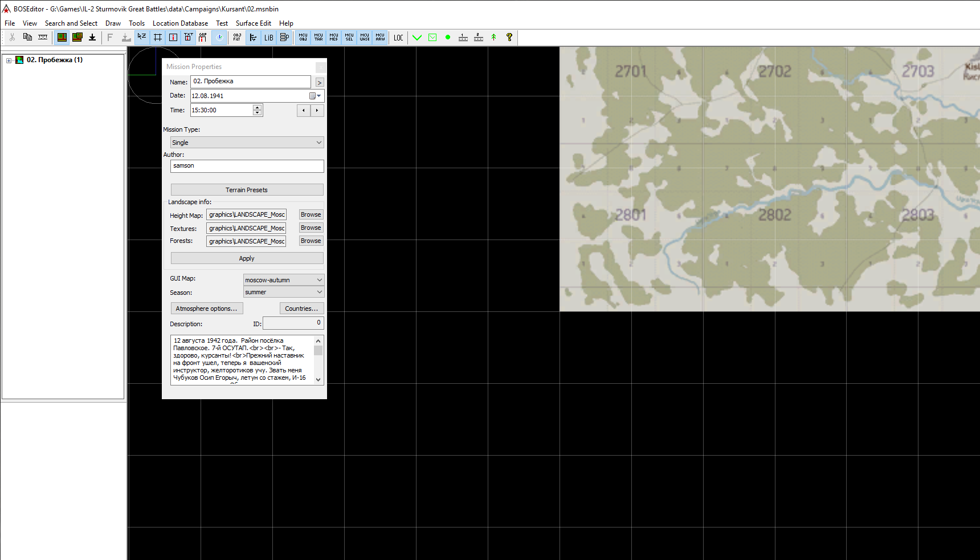
Task: Toggle the MCU OBJ toolbar button
Action: click(x=303, y=38)
